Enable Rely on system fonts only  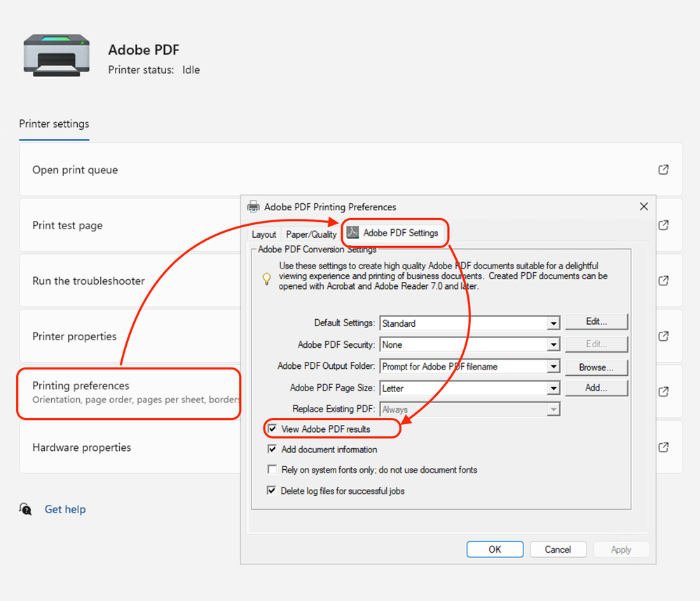click(x=273, y=470)
